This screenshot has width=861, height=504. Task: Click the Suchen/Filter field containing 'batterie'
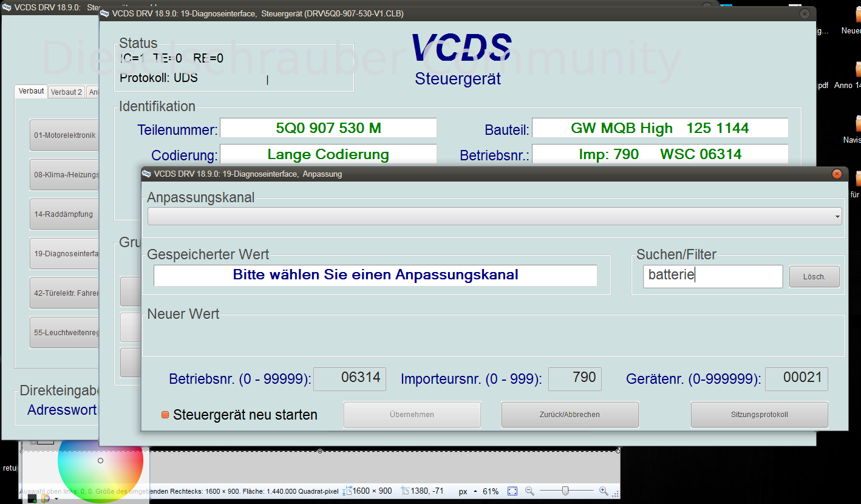(713, 276)
